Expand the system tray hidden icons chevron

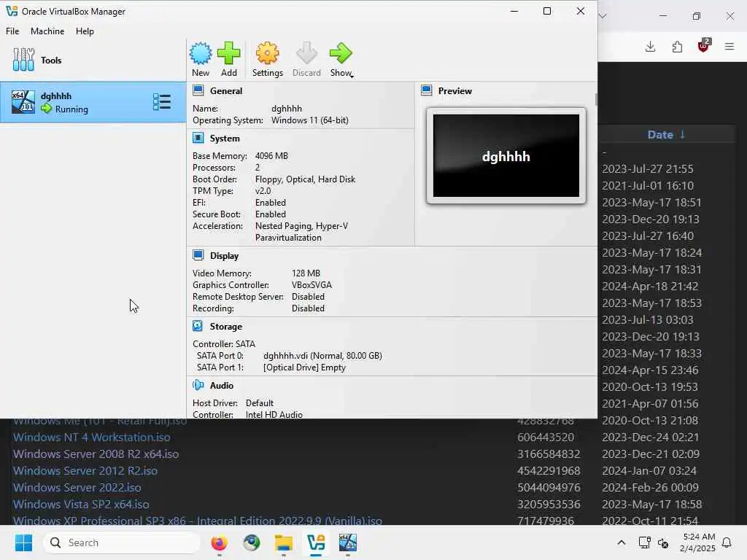(622, 542)
